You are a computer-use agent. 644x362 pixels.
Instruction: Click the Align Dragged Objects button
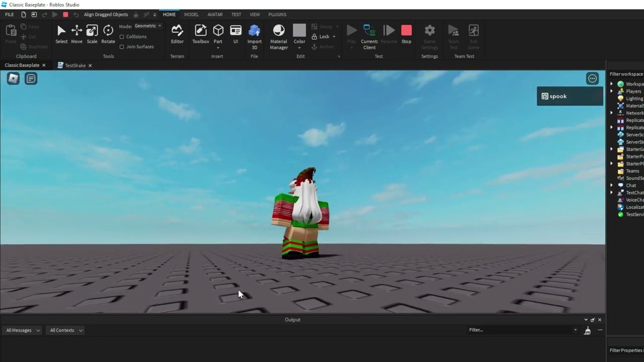106,15
